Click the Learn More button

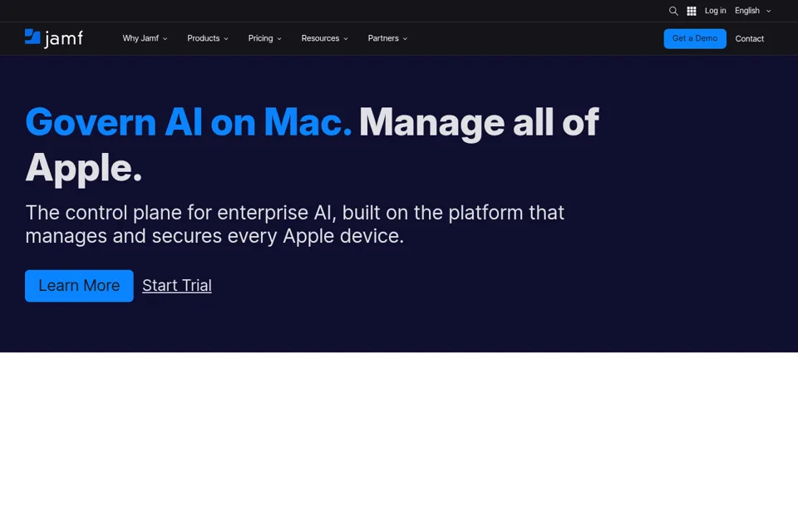coord(79,286)
